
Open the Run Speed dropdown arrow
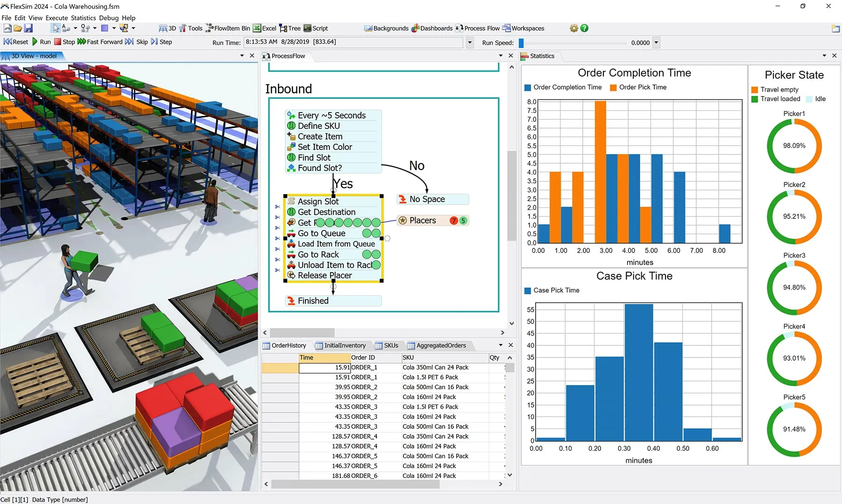(x=657, y=42)
